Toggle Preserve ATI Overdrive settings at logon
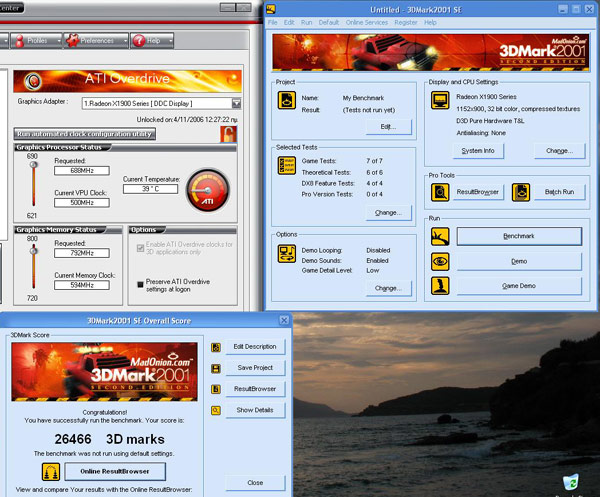Screen dimensions: 600x497 140,285
